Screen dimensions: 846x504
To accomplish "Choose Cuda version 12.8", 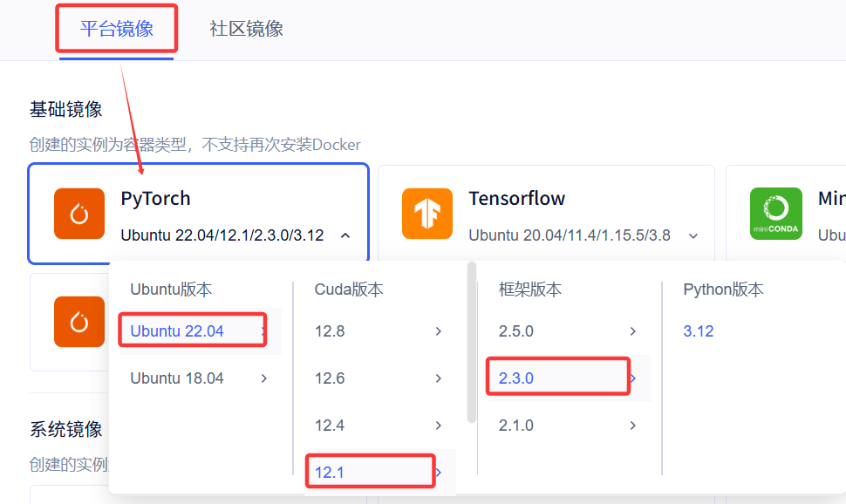I will point(379,330).
